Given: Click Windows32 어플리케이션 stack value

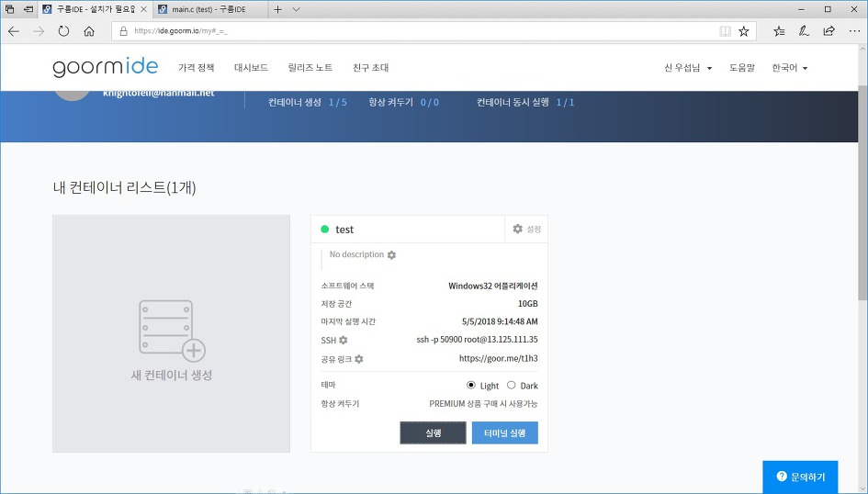Looking at the screenshot, I should [x=492, y=286].
